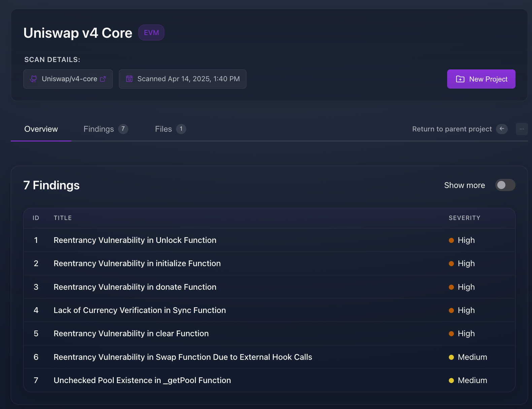Open the Findings tab

coord(106,129)
